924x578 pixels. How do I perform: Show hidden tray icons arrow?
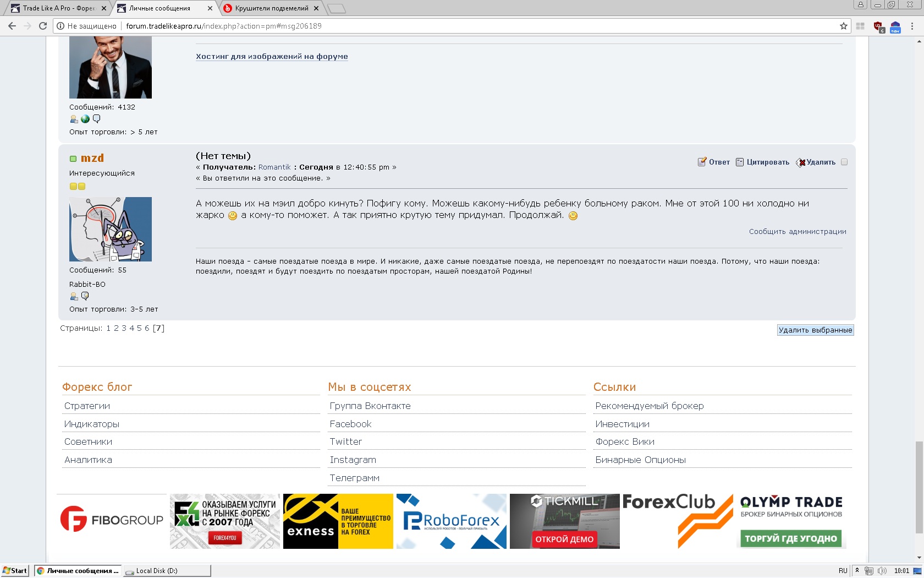tap(857, 570)
